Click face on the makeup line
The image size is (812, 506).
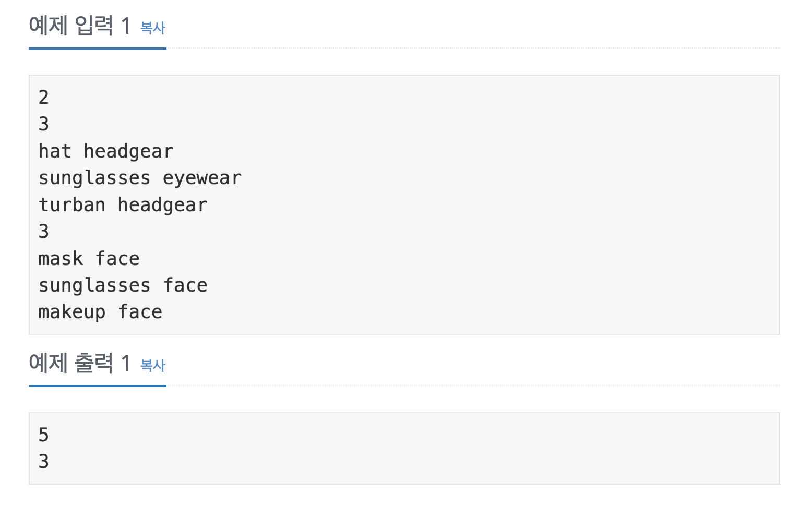click(x=140, y=312)
